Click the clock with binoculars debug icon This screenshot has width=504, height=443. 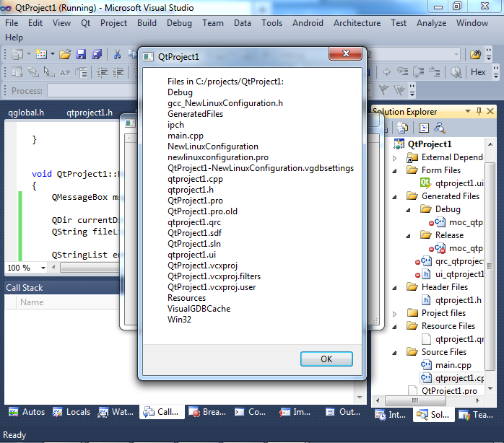456,72
